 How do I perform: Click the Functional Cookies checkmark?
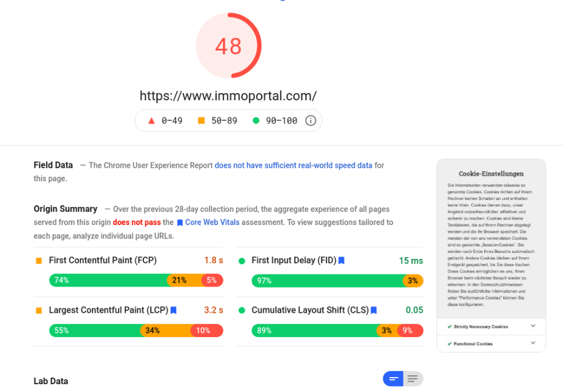(x=450, y=344)
